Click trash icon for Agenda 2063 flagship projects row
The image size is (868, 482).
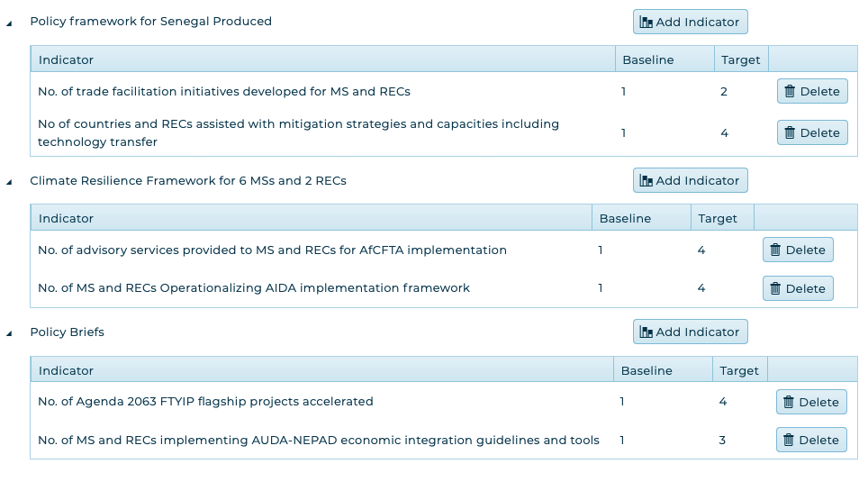[x=789, y=402]
